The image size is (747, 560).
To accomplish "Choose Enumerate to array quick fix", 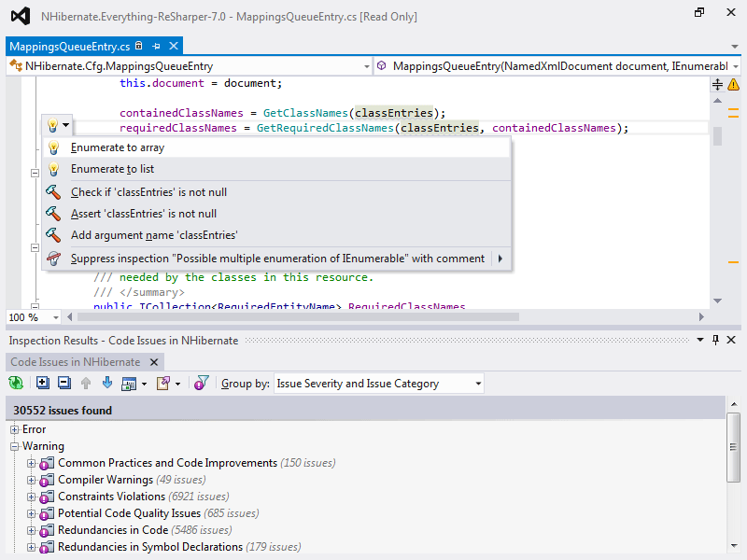I will pos(276,147).
